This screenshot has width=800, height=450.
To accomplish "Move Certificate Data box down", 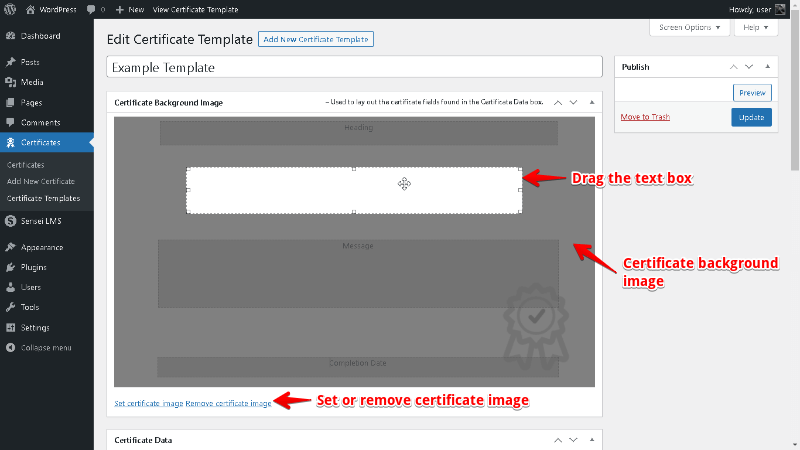I will (573, 440).
